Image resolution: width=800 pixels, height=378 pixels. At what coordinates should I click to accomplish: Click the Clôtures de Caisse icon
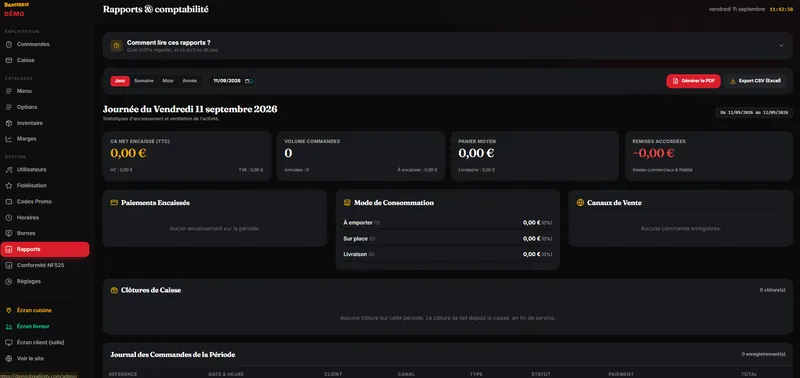click(114, 290)
